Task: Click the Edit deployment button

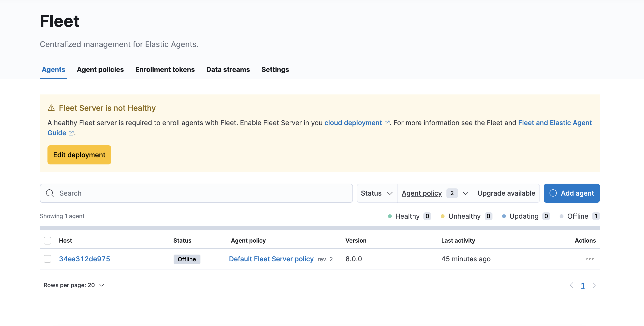Action: 79,155
